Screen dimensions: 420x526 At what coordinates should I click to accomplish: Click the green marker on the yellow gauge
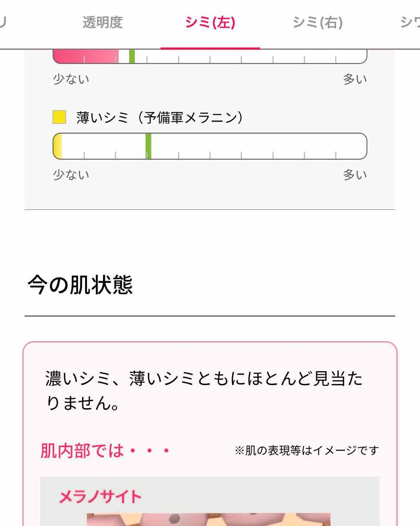click(x=148, y=146)
